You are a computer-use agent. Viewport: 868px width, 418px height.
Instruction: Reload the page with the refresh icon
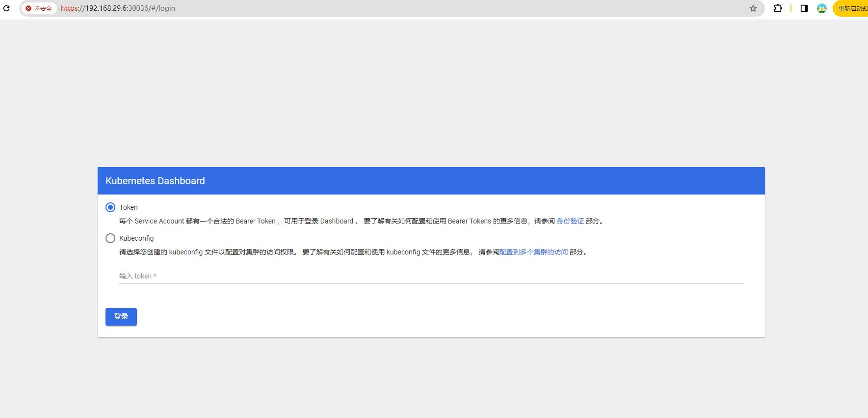pos(6,8)
